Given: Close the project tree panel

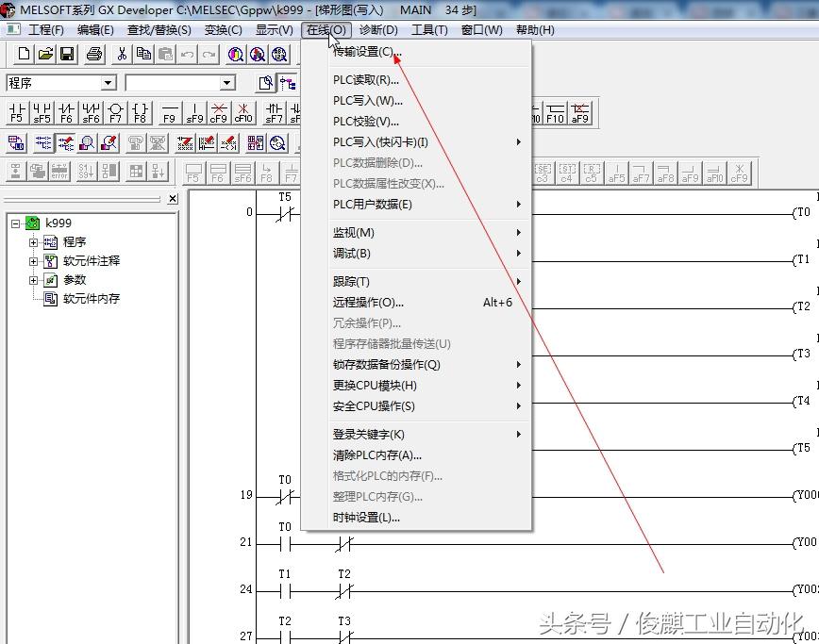Looking at the screenshot, I should click(x=173, y=199).
